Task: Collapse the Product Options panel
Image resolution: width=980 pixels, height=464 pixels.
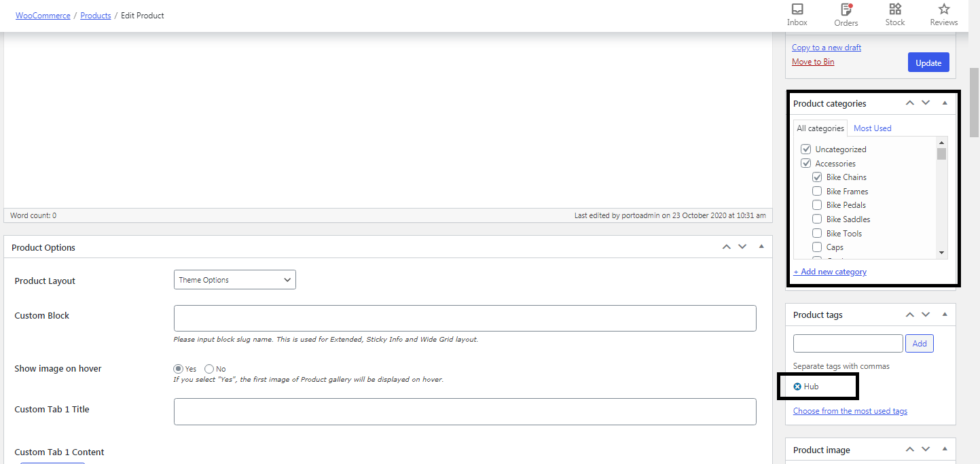Action: coord(761,247)
